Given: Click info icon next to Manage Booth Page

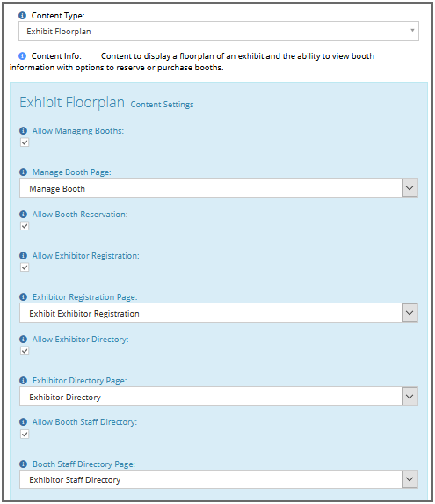Looking at the screenshot, I should click(24, 172).
